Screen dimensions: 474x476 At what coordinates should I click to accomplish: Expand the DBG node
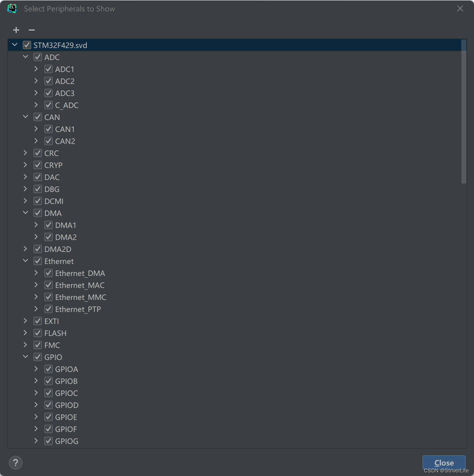click(x=25, y=189)
